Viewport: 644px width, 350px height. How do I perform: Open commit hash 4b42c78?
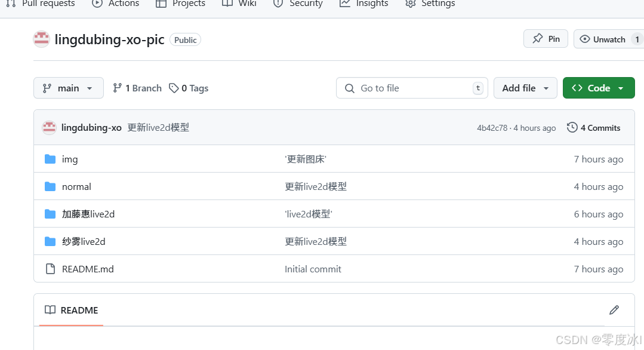(x=492, y=128)
